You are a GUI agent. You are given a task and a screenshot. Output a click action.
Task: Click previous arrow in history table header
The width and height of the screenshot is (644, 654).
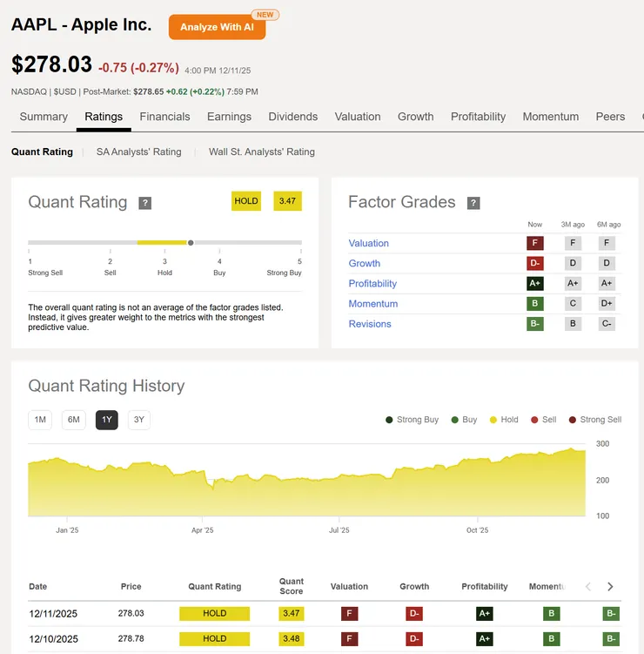coord(588,586)
